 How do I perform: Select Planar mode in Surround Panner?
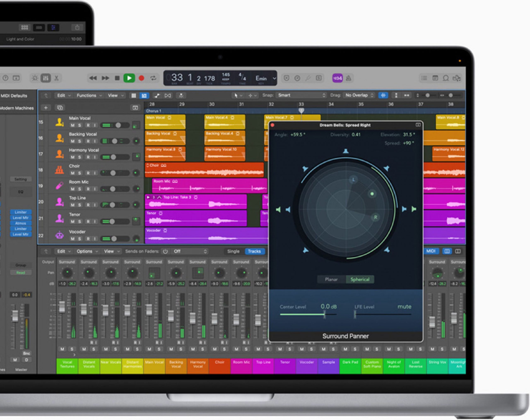click(331, 279)
